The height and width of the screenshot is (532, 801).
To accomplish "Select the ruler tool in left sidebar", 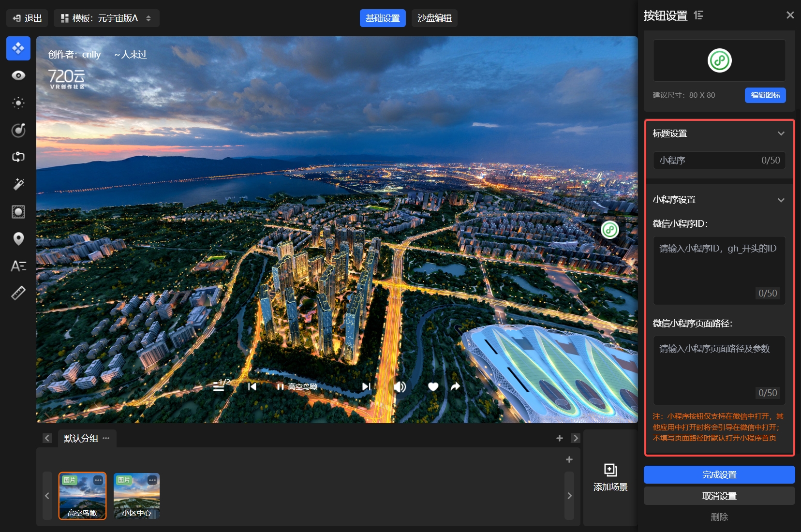I will pos(18,293).
